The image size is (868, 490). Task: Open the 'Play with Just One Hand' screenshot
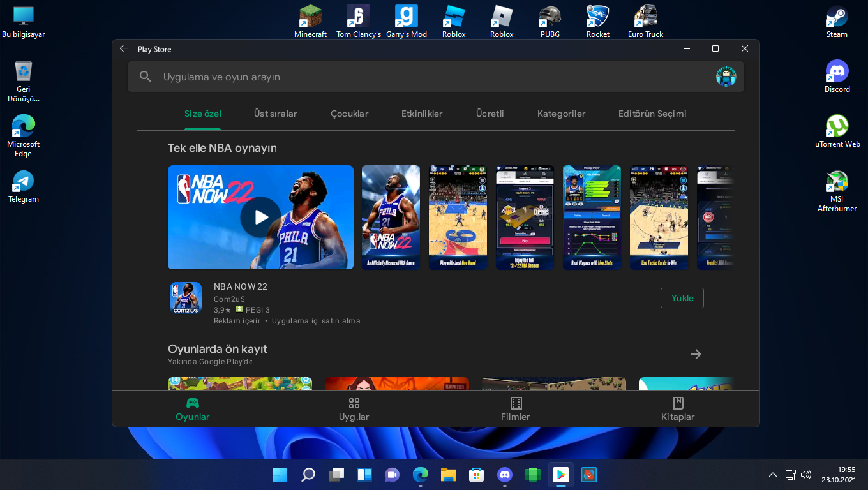[x=458, y=218]
